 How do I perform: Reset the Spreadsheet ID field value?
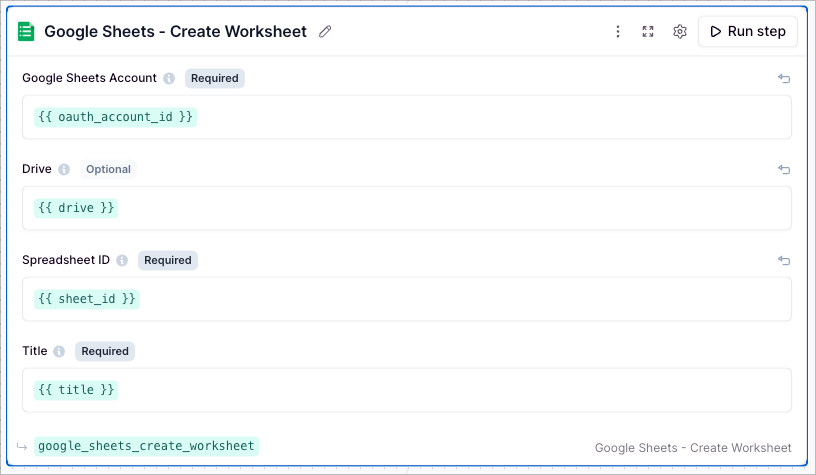(x=784, y=261)
